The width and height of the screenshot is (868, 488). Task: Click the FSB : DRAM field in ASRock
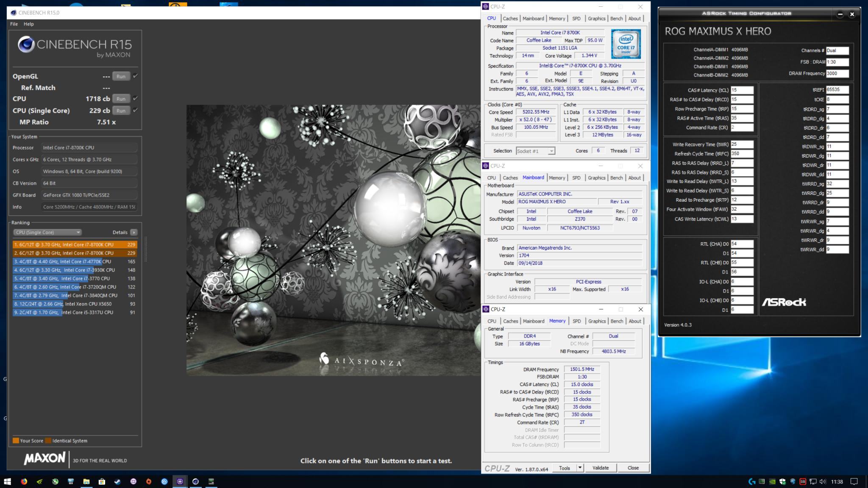(x=837, y=62)
